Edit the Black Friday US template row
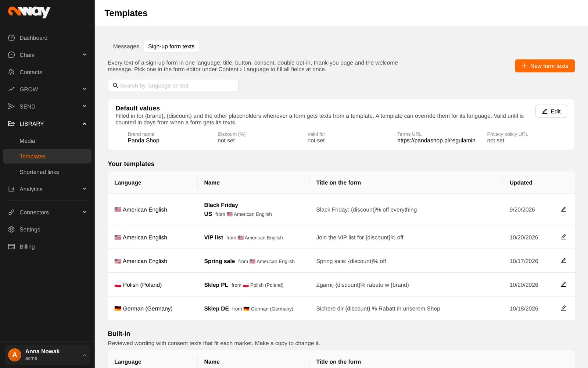Image resolution: width=588 pixels, height=368 pixels. coord(563,209)
